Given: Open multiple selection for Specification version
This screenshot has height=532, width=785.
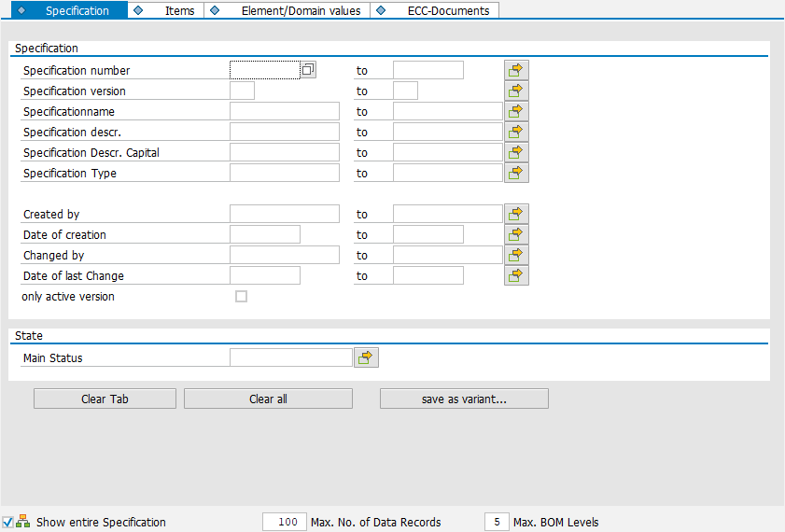Looking at the screenshot, I should [x=516, y=91].
